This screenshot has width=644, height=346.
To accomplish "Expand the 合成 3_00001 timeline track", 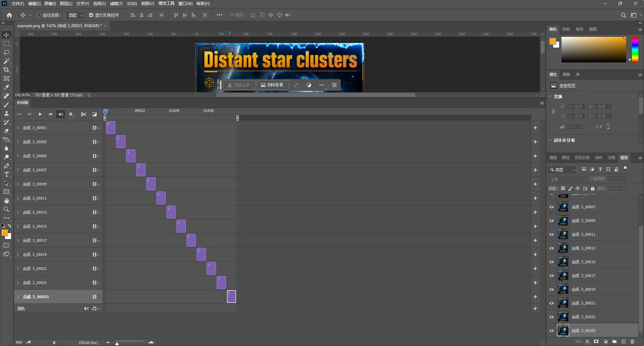I will 18,128.
